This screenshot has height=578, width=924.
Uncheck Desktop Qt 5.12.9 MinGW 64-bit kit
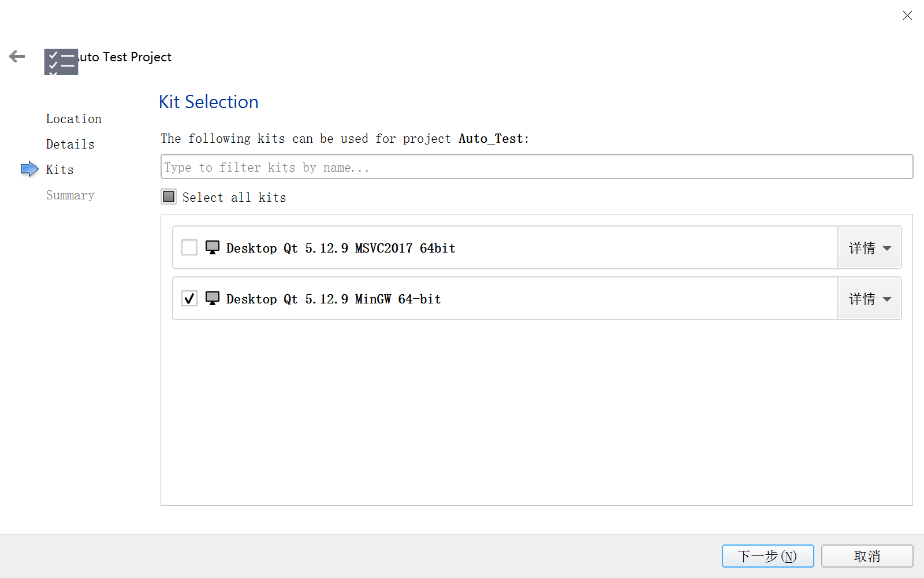[x=189, y=299]
